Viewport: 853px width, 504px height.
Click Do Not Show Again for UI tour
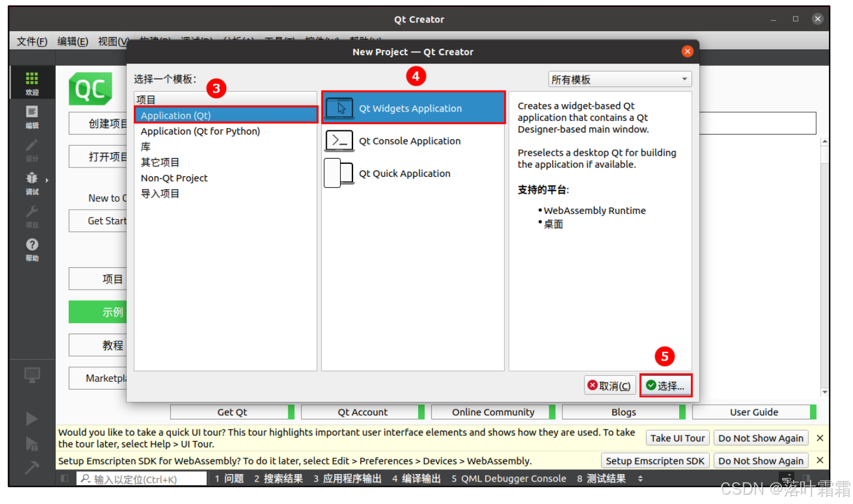[x=761, y=438]
